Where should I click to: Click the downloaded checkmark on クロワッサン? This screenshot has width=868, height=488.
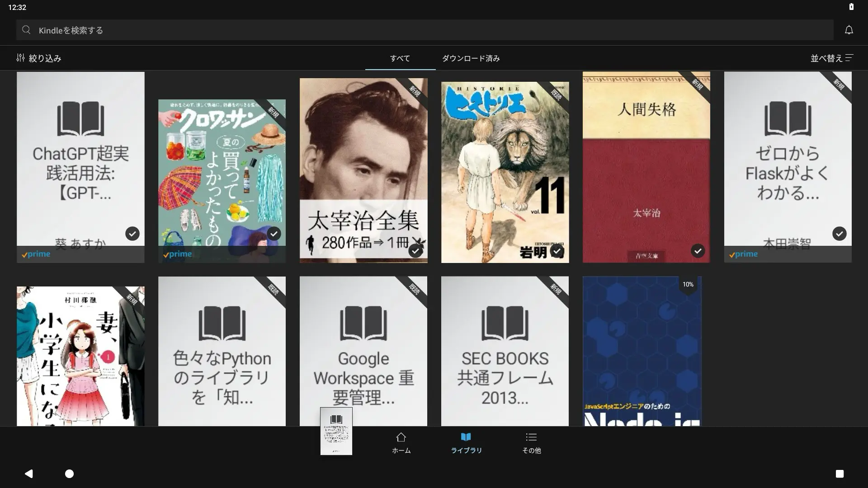pos(274,234)
